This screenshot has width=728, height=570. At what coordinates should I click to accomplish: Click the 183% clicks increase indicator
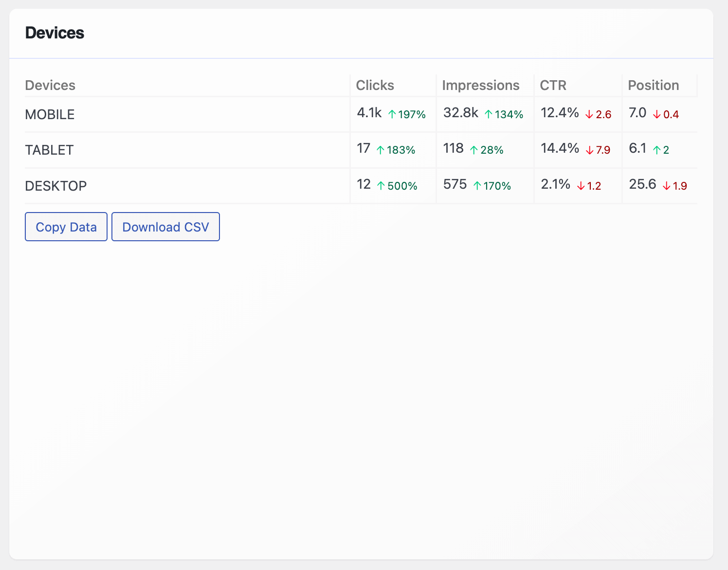point(396,150)
